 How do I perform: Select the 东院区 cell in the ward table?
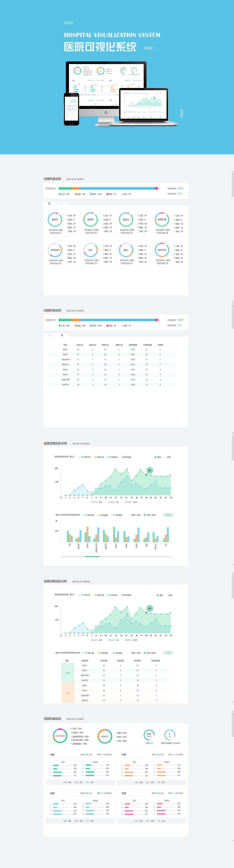[68, 673]
